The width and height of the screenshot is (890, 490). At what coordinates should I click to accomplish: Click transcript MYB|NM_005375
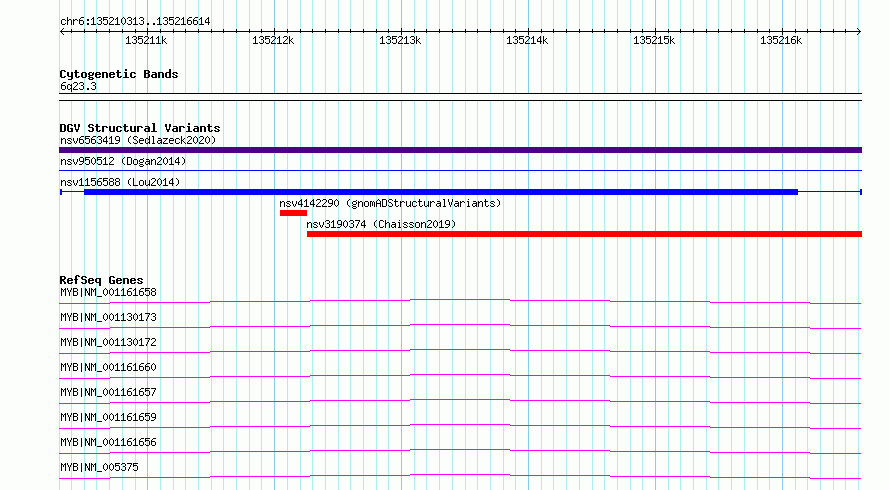click(99, 467)
